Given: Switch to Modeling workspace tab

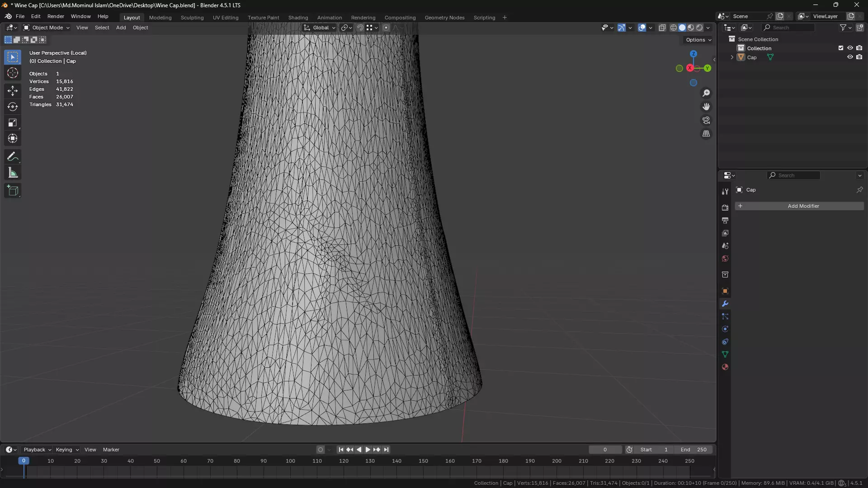Looking at the screenshot, I should (160, 18).
